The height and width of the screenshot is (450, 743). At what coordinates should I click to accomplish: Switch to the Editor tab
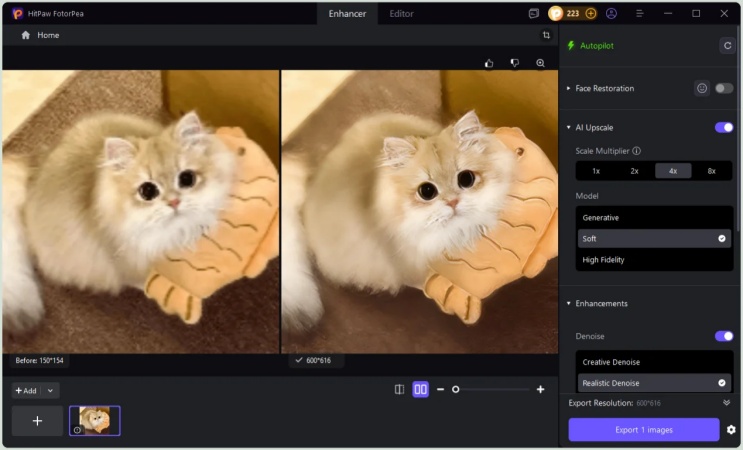tap(401, 14)
